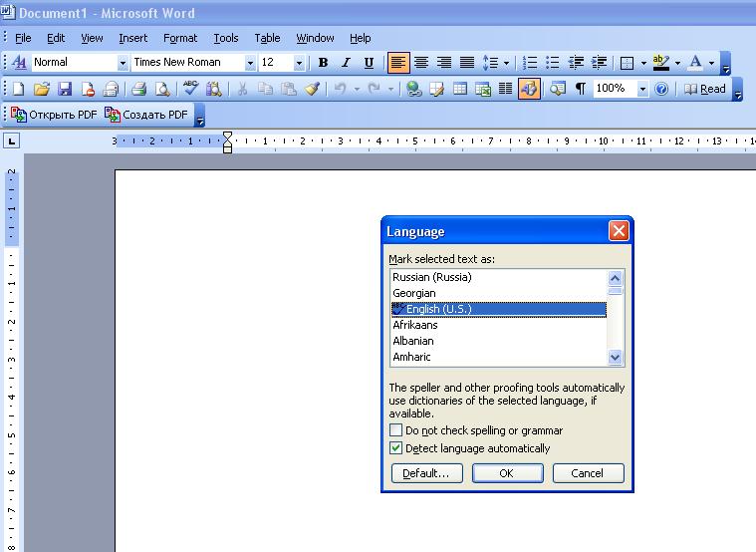Justify the text

[x=467, y=63]
